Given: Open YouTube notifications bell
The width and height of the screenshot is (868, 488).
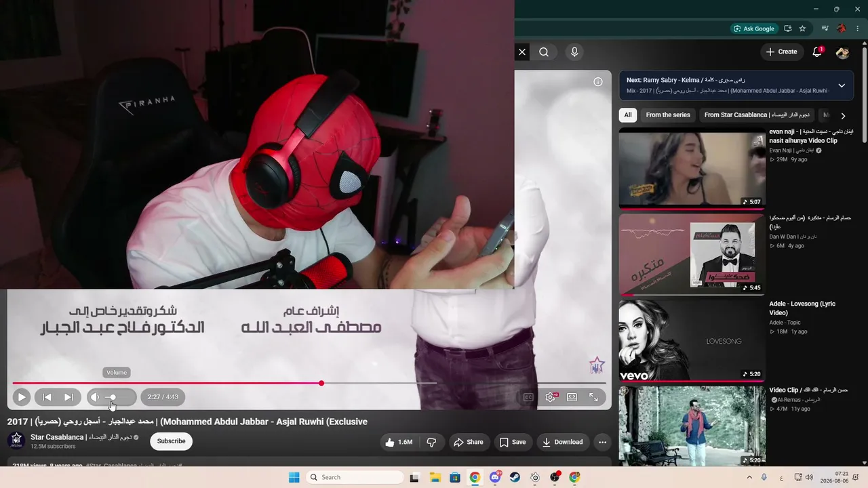Looking at the screenshot, I should (x=818, y=52).
